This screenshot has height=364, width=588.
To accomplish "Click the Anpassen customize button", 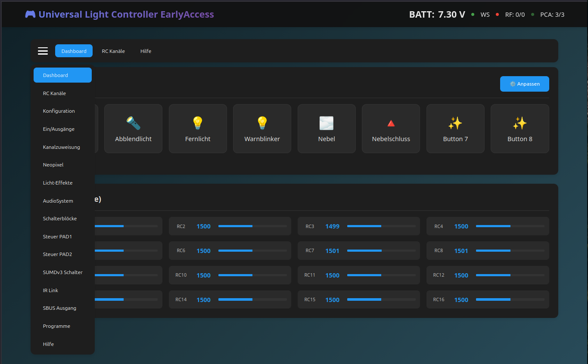I will click(524, 84).
